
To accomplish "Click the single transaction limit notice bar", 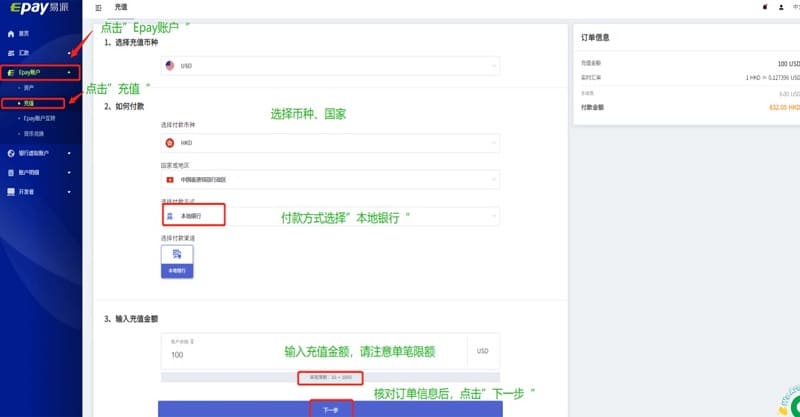I will click(330, 378).
